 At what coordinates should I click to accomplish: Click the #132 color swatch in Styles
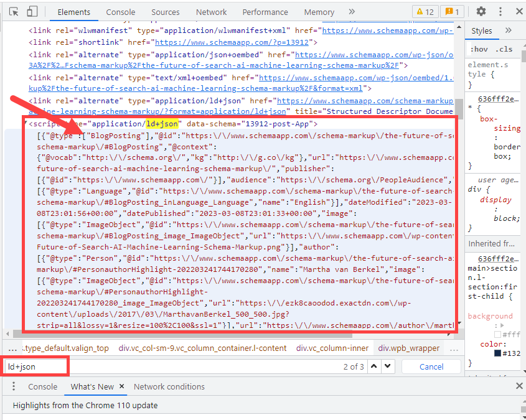[x=497, y=353]
